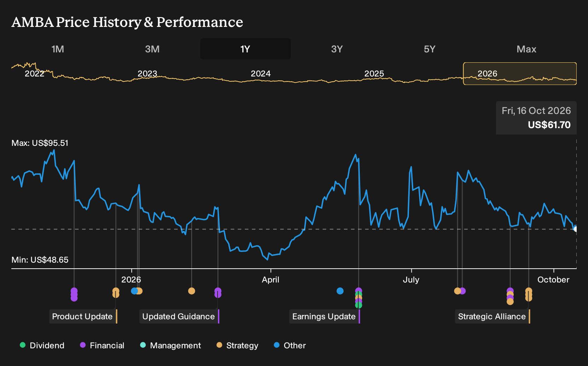Click the blue Other event dot near 2026

tap(134, 291)
